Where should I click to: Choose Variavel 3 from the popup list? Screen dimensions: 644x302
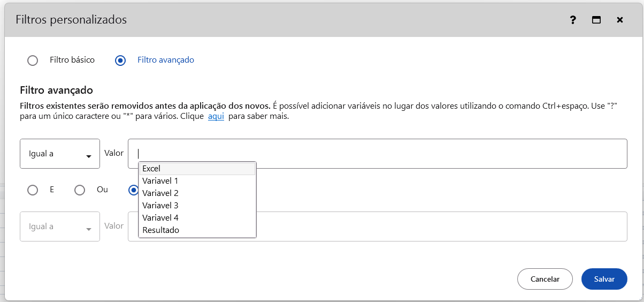(197, 206)
